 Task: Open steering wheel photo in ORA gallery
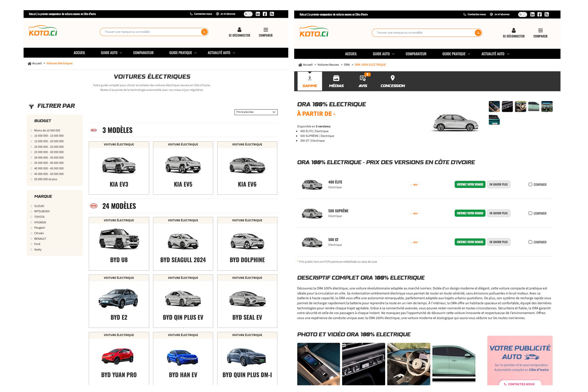click(x=408, y=364)
